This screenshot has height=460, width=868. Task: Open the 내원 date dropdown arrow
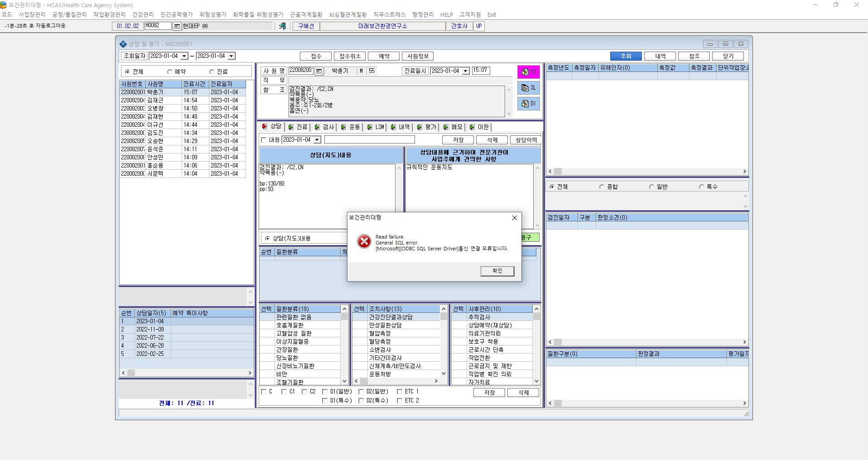click(317, 140)
